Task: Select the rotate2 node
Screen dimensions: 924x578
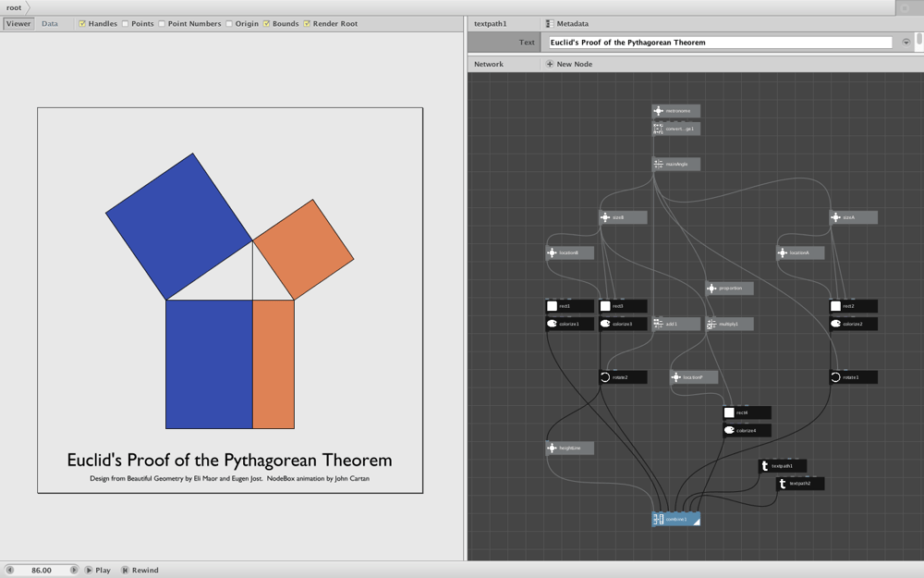Action: [623, 377]
